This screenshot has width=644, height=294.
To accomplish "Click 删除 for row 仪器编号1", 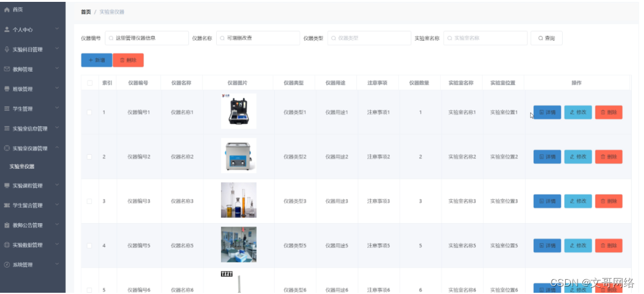I will [609, 112].
